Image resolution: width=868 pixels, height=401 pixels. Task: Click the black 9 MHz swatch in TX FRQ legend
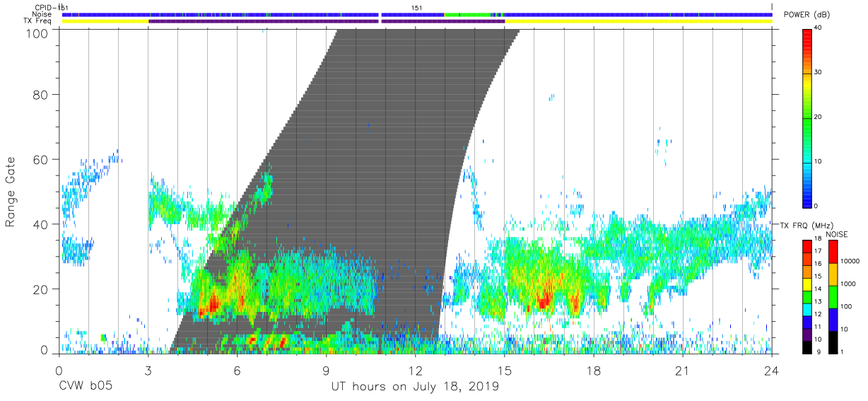(807, 348)
